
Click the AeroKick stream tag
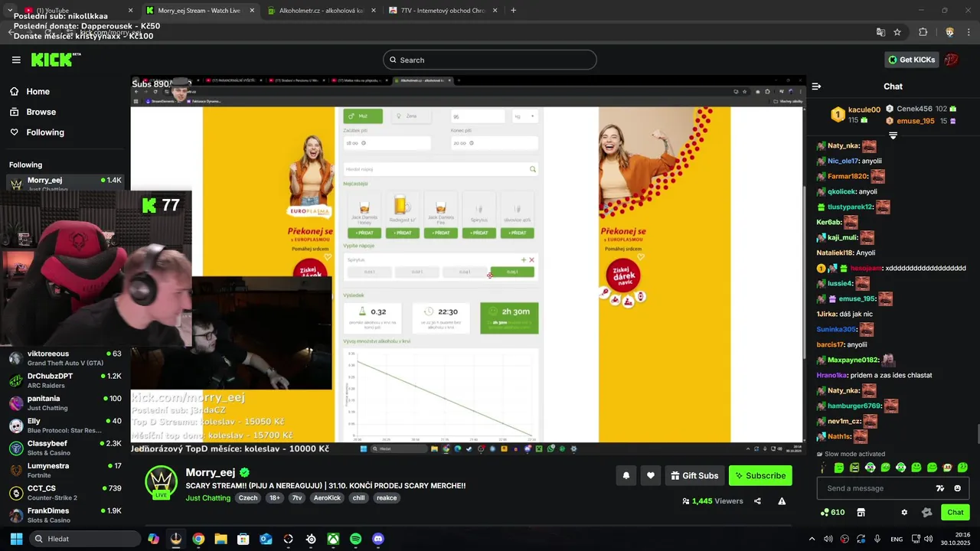(327, 497)
